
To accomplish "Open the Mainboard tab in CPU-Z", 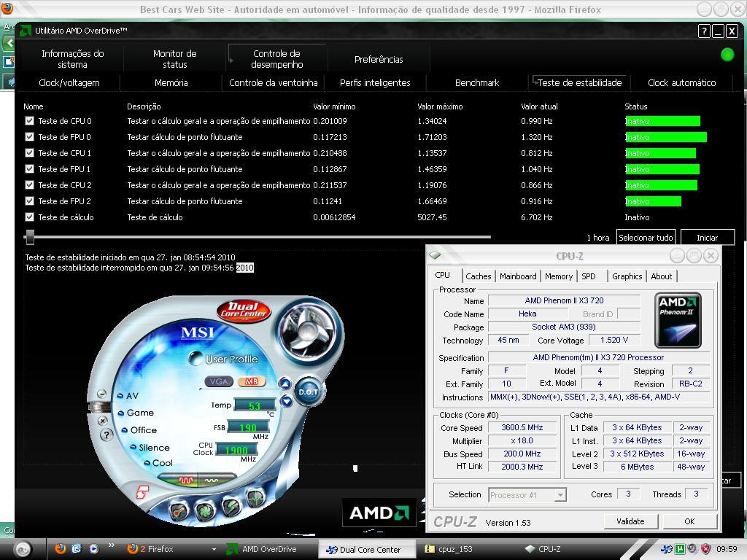I will point(518,276).
